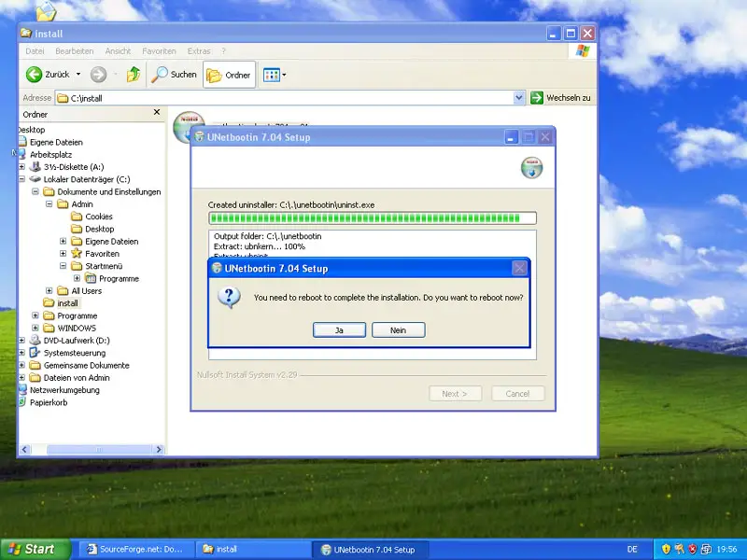Close the Ordner folder pane
Screen dimensions: 747x560
pos(157,112)
